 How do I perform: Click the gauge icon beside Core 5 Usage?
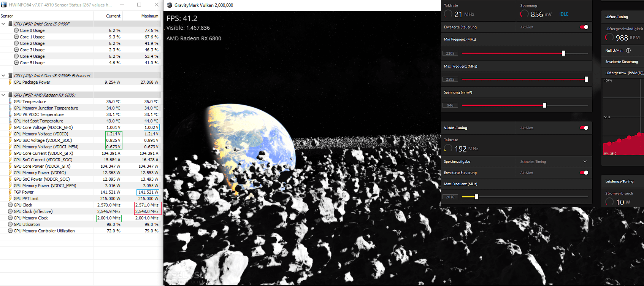(x=16, y=63)
